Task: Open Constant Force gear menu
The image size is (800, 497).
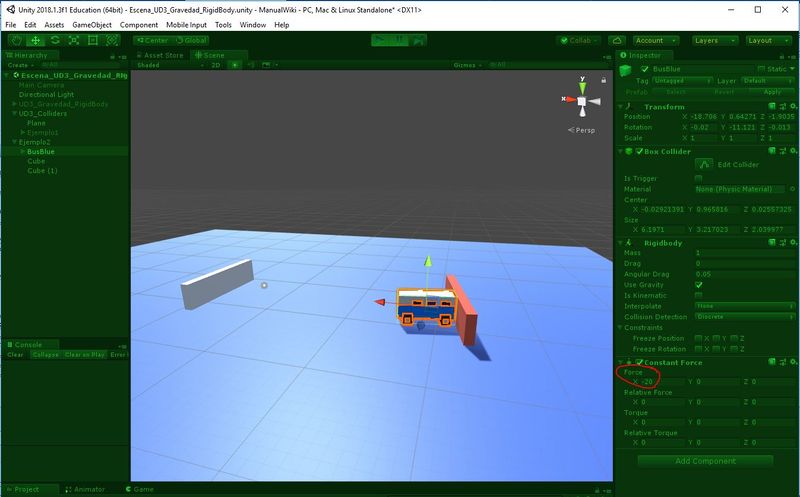Action: point(793,362)
